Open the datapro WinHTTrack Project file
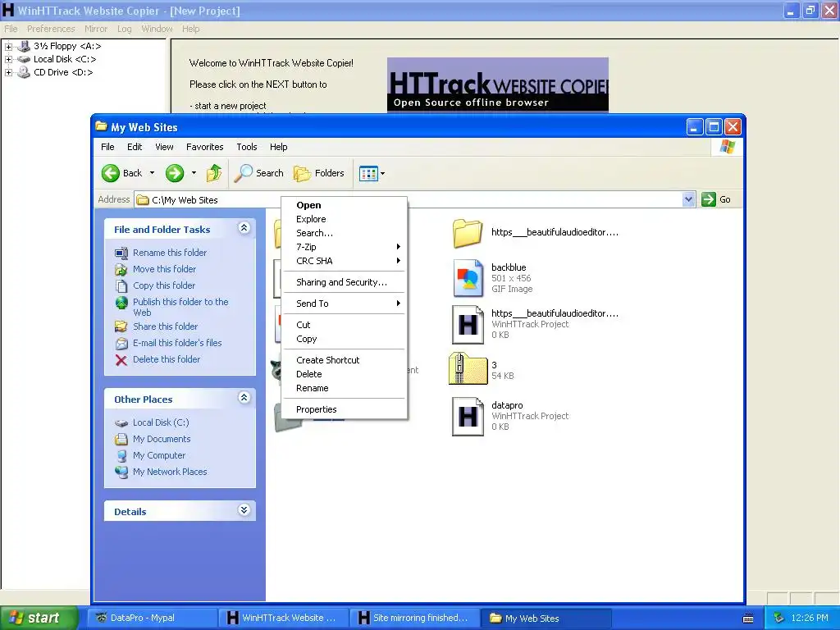The width and height of the screenshot is (840, 630). pyautogui.click(x=468, y=416)
